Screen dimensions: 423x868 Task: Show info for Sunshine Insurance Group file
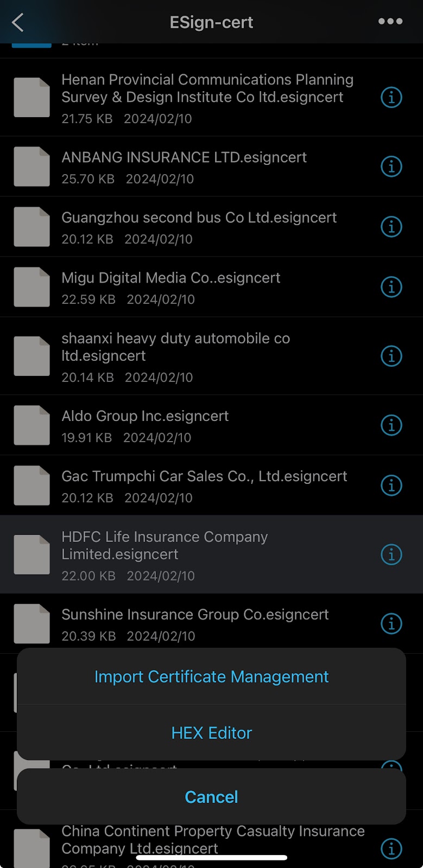click(x=391, y=624)
